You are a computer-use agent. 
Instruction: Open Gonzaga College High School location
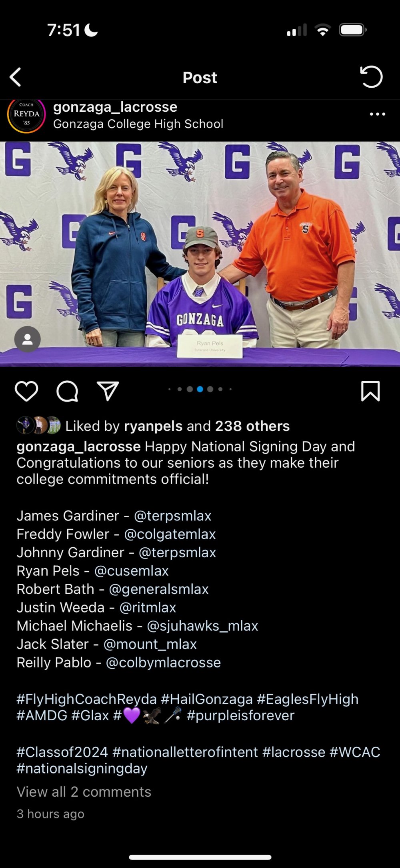point(138,124)
